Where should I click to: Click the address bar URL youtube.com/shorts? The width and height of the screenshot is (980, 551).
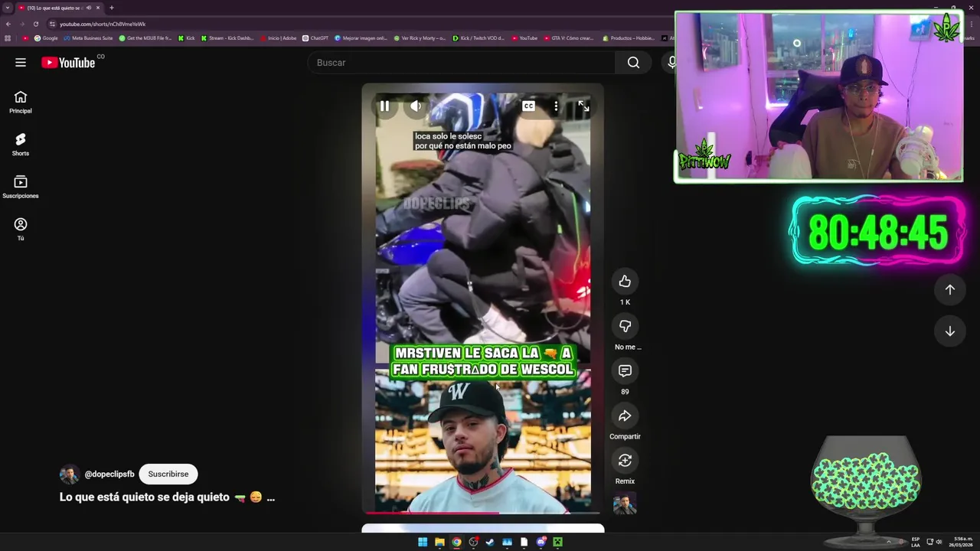pyautogui.click(x=103, y=24)
